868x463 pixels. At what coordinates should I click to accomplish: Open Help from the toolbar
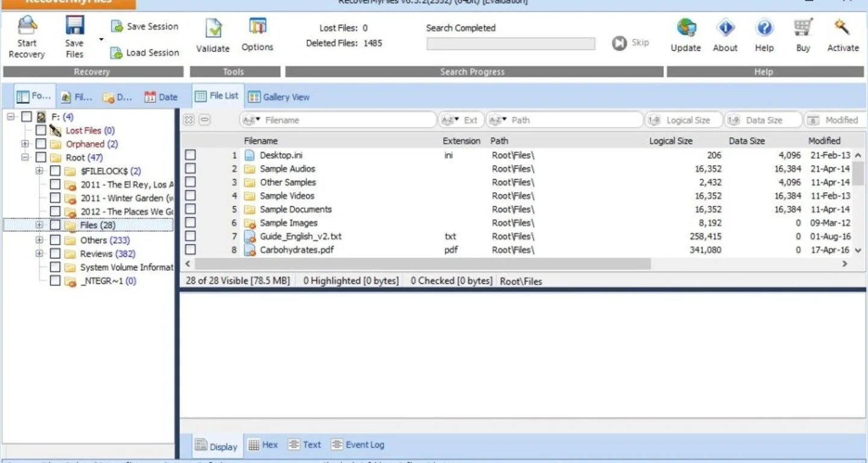tap(764, 35)
